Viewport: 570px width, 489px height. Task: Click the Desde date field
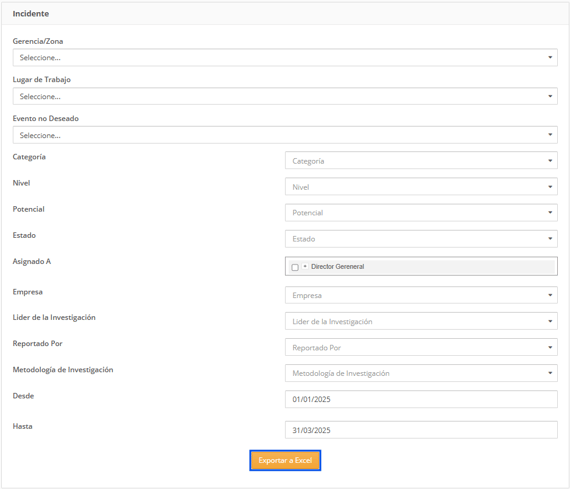click(421, 399)
